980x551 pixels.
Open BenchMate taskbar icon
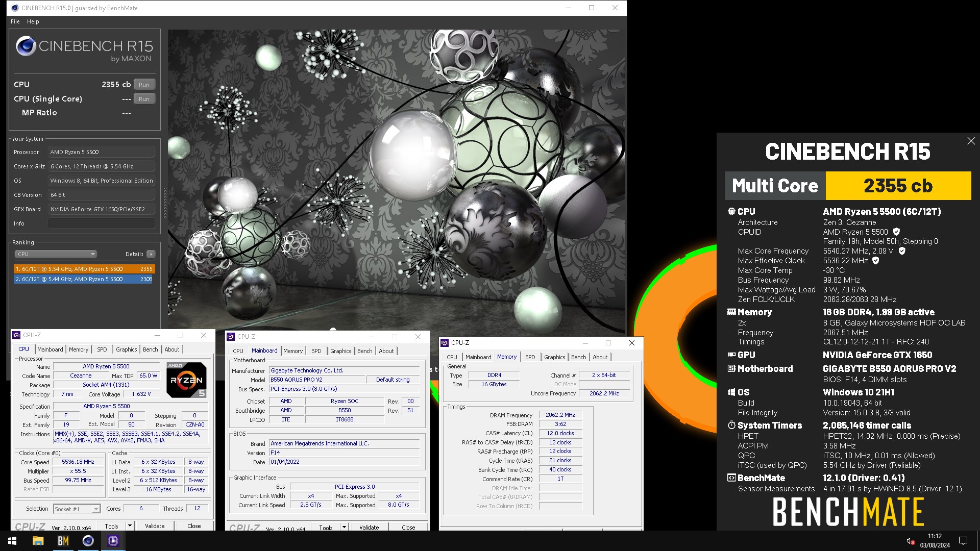point(63,541)
